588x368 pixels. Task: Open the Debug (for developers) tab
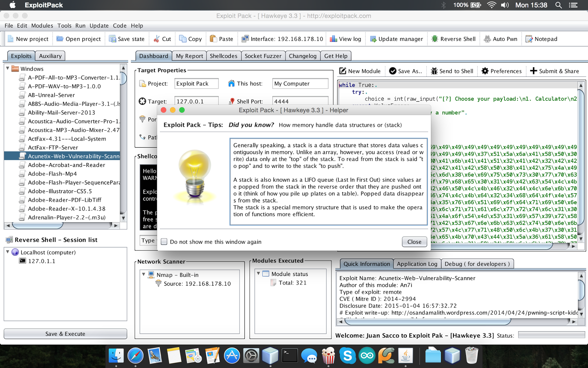click(x=477, y=264)
